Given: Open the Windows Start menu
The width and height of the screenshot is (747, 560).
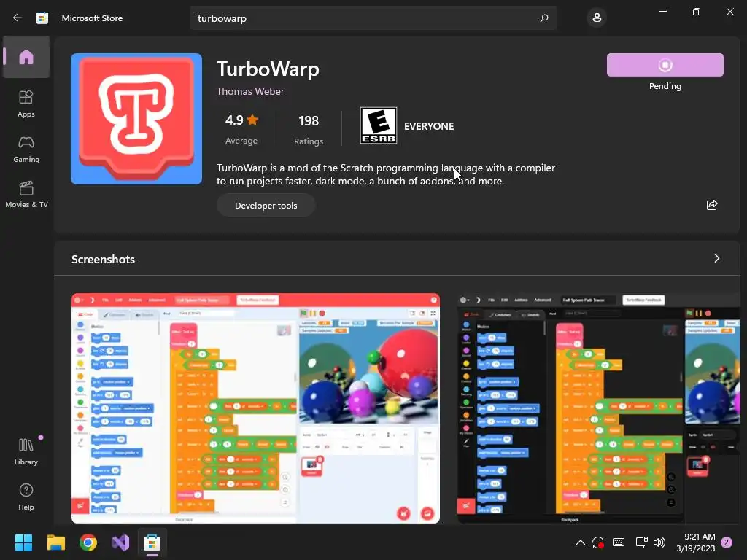Looking at the screenshot, I should [x=23, y=542].
